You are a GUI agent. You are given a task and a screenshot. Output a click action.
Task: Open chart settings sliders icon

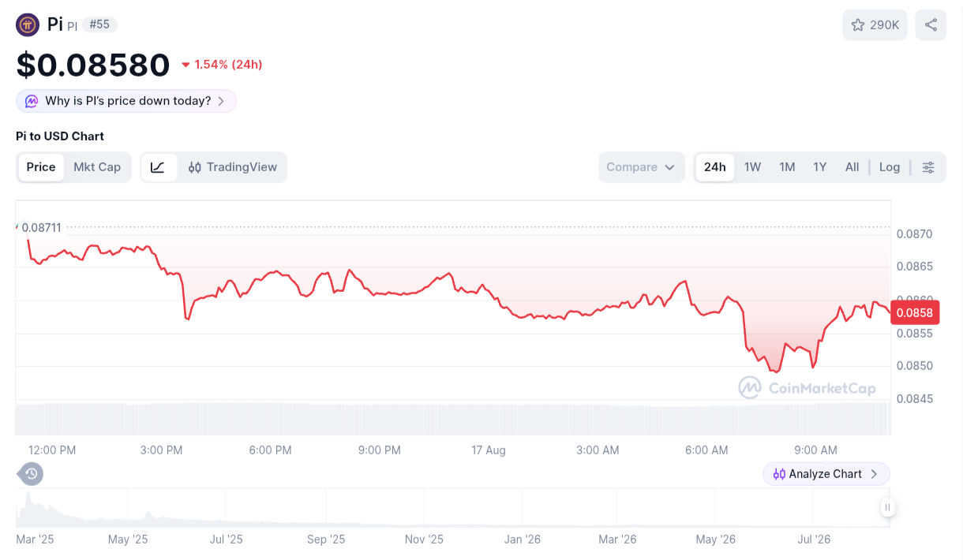pos(928,167)
